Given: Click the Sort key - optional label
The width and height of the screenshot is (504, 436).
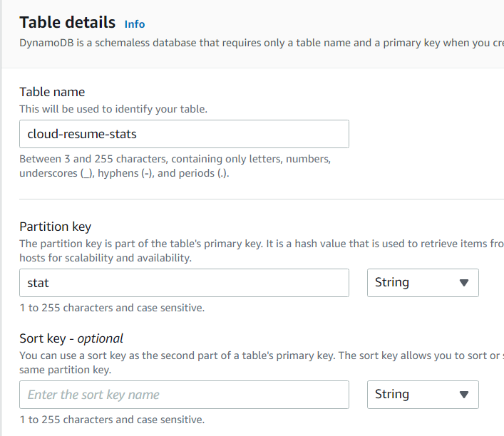Looking at the screenshot, I should [71, 338].
